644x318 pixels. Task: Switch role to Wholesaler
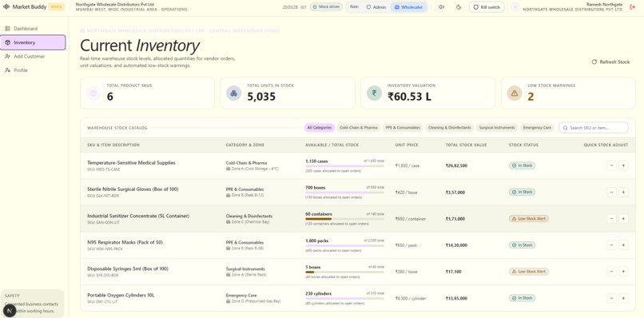(x=408, y=7)
